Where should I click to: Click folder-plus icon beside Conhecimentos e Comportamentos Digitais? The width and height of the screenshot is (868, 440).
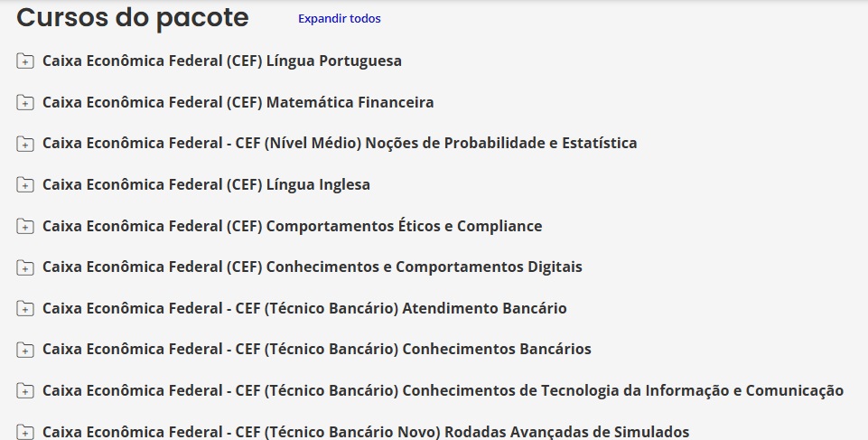25,267
